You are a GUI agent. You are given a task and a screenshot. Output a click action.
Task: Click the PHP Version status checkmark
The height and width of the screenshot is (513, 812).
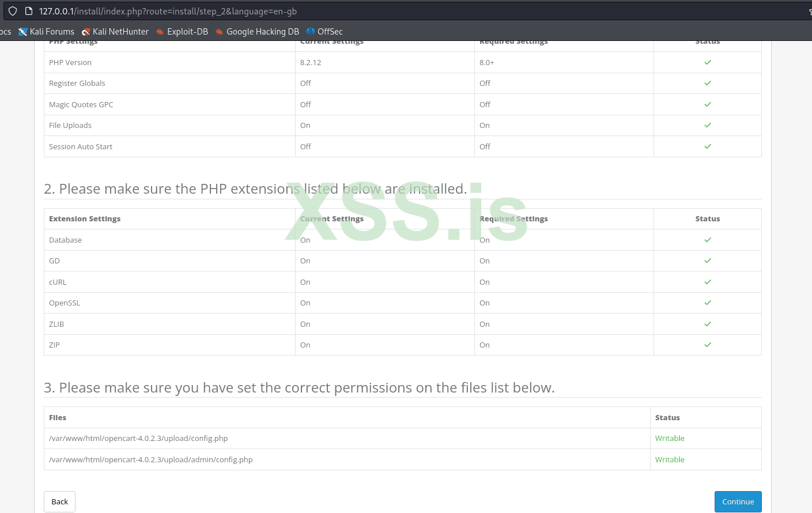[x=708, y=62]
